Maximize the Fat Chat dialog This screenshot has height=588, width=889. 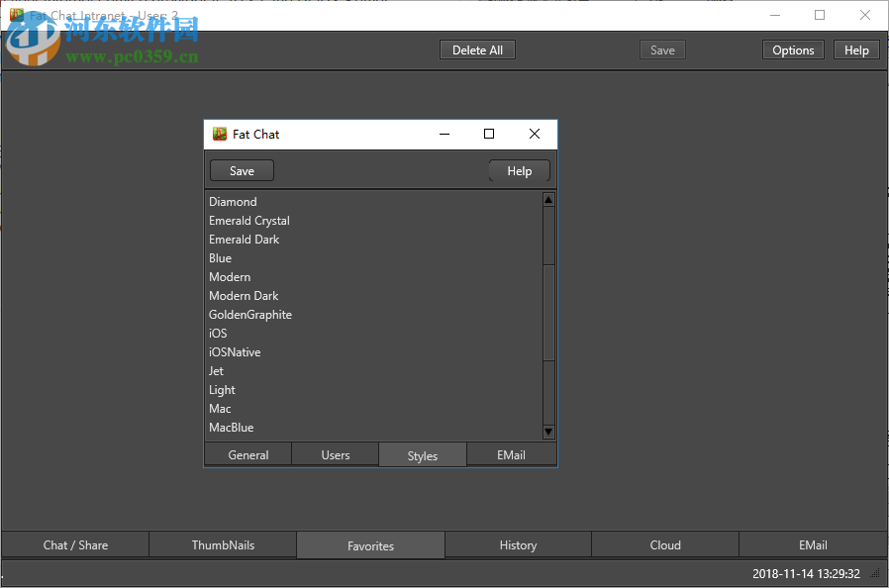489,134
